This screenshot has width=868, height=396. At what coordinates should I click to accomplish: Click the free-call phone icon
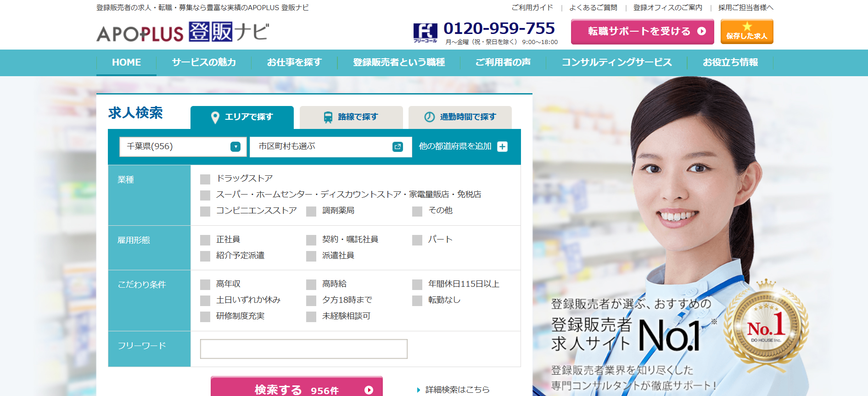(425, 33)
